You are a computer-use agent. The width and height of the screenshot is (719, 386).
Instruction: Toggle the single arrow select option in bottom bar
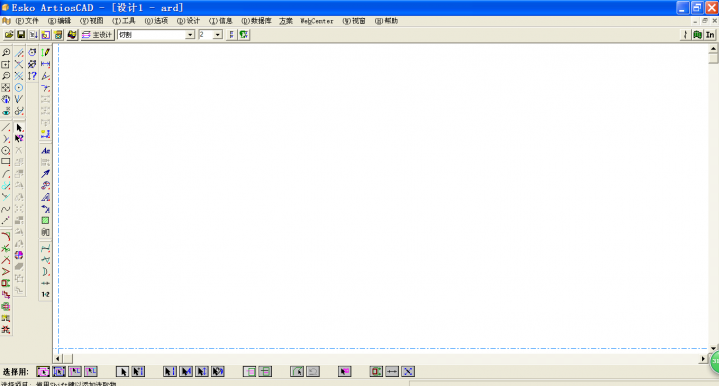point(122,371)
